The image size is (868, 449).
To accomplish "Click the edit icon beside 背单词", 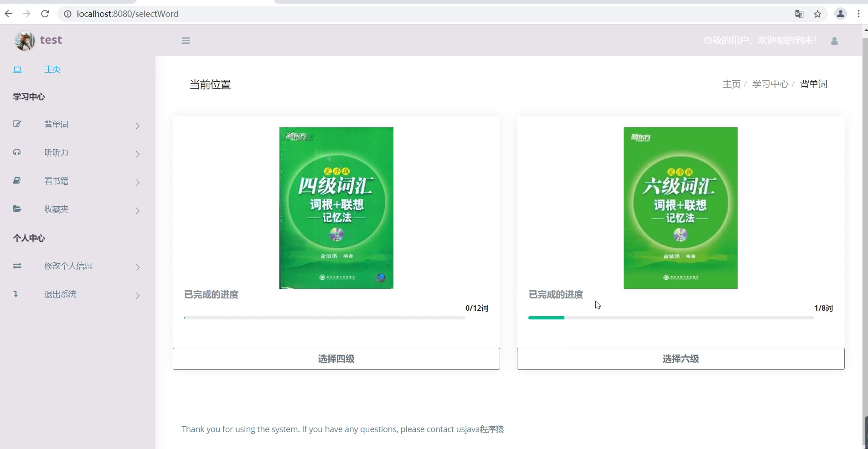I will coord(17,124).
